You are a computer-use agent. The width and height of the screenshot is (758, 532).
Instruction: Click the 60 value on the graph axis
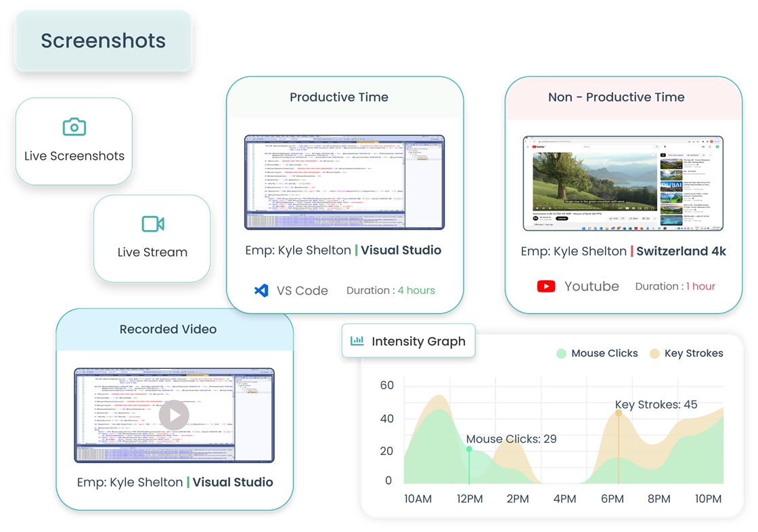[386, 385]
